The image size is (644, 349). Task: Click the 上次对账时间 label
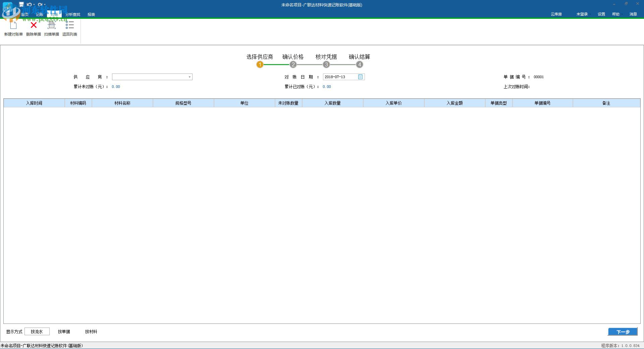coord(517,87)
